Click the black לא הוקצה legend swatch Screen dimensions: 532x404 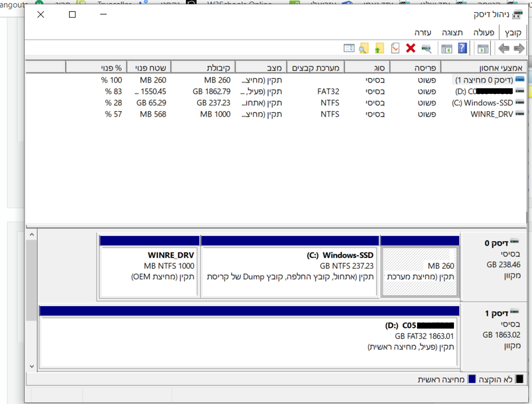click(x=519, y=380)
